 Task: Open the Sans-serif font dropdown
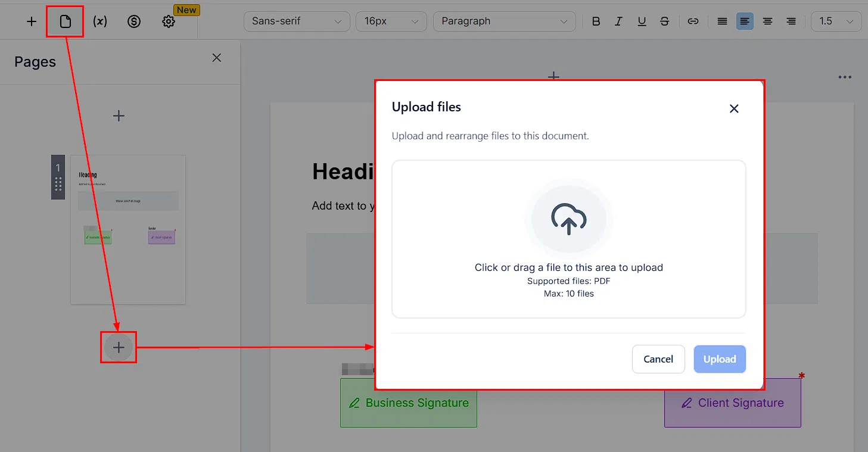[x=297, y=21]
